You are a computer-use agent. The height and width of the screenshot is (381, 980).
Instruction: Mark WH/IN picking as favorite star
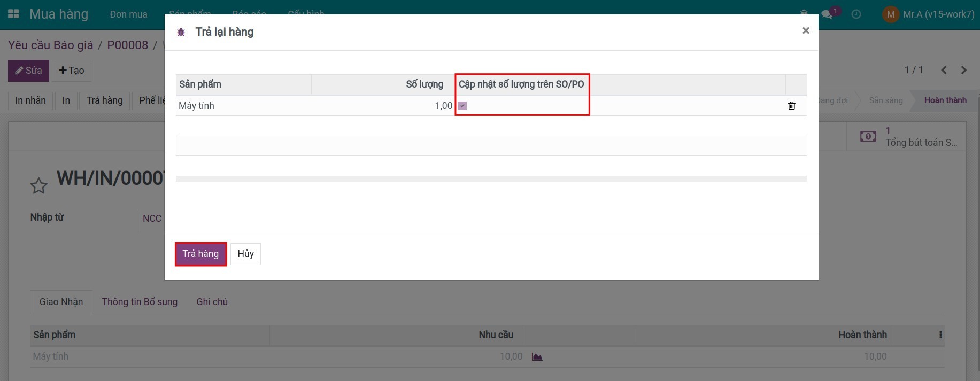(38, 186)
